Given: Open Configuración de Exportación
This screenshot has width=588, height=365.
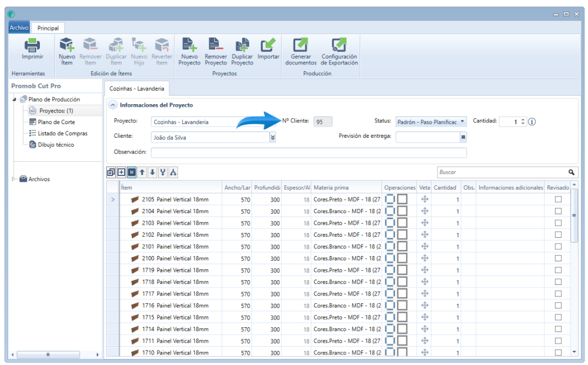Looking at the screenshot, I should [x=339, y=45].
